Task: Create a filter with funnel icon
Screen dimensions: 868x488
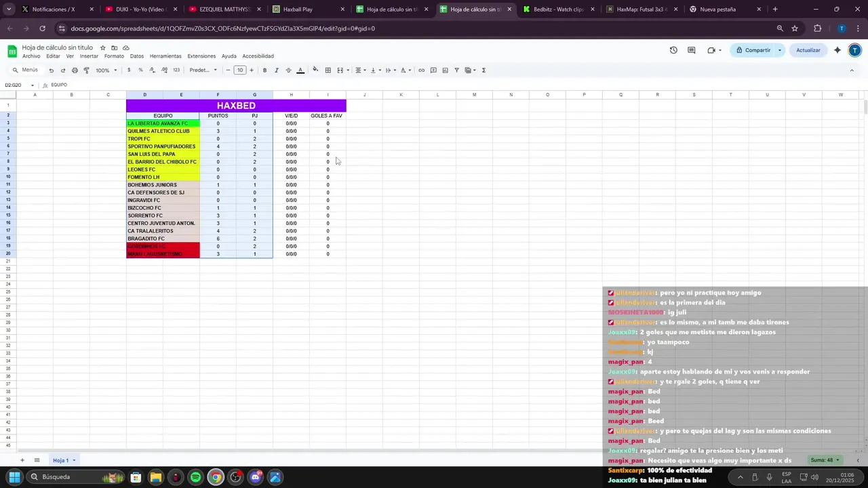Action: [456, 70]
